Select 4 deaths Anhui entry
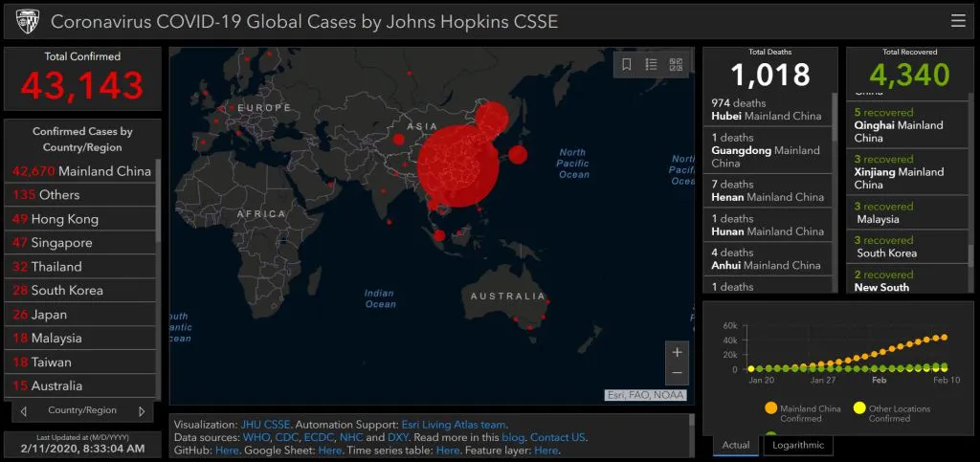 (768, 258)
